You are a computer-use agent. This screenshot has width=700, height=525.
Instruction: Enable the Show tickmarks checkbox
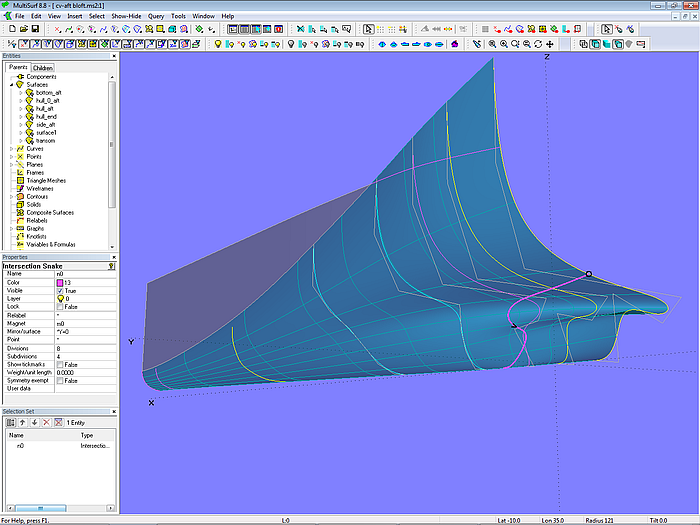click(61, 364)
